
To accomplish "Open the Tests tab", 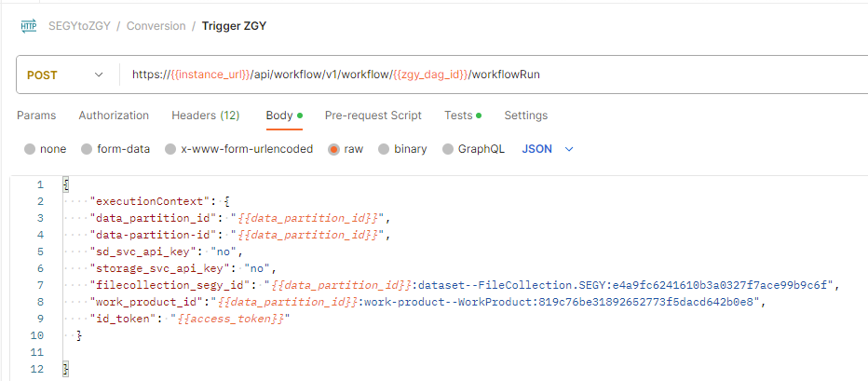I will coord(463,116).
